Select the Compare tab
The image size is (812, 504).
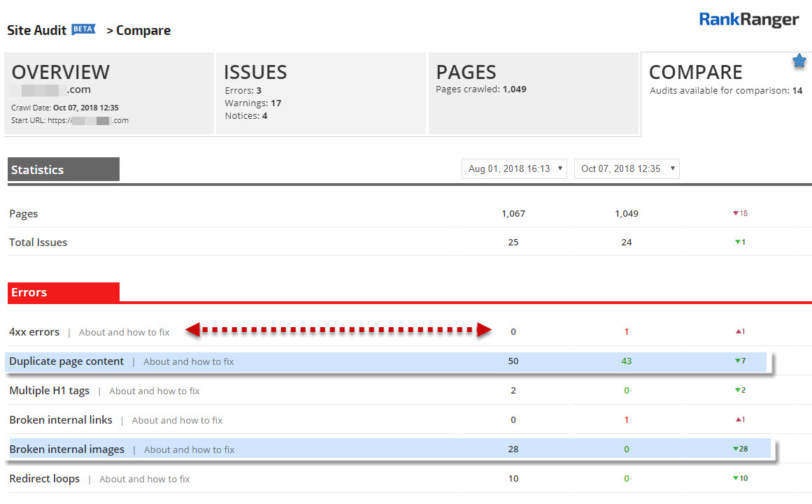[x=725, y=93]
